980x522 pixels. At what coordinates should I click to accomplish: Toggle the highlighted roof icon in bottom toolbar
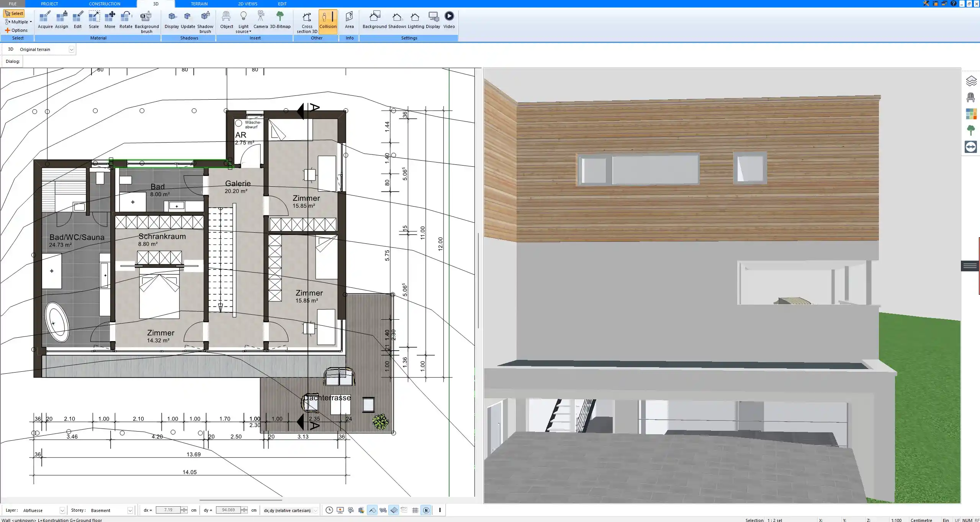pyautogui.click(x=372, y=510)
